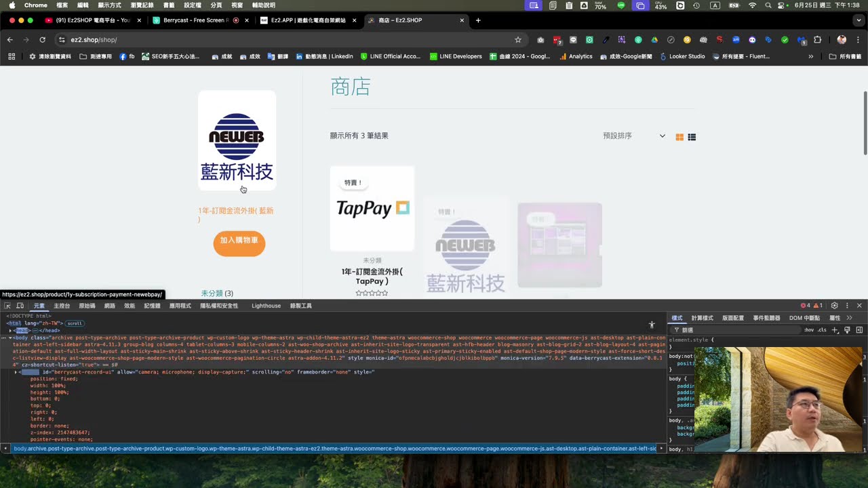
Task: Toggle DevTools device toolbar icon
Action: pos(20,306)
